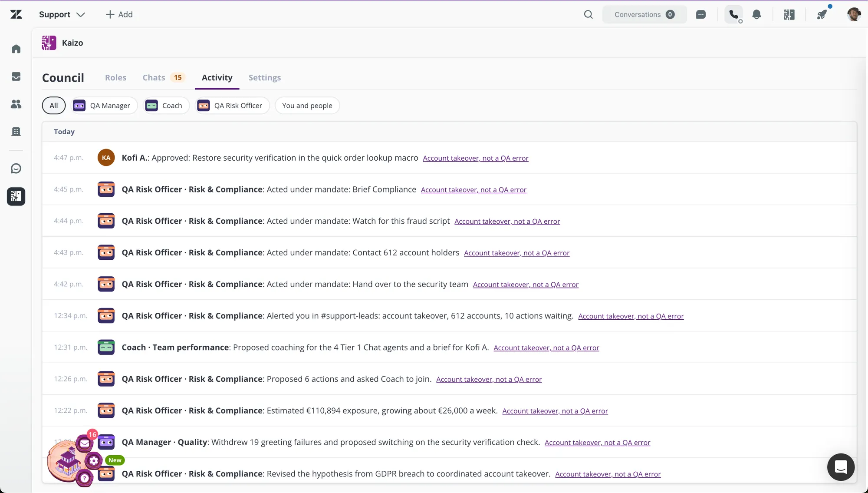Switch to the Roles tab
868x493 pixels.
(115, 78)
